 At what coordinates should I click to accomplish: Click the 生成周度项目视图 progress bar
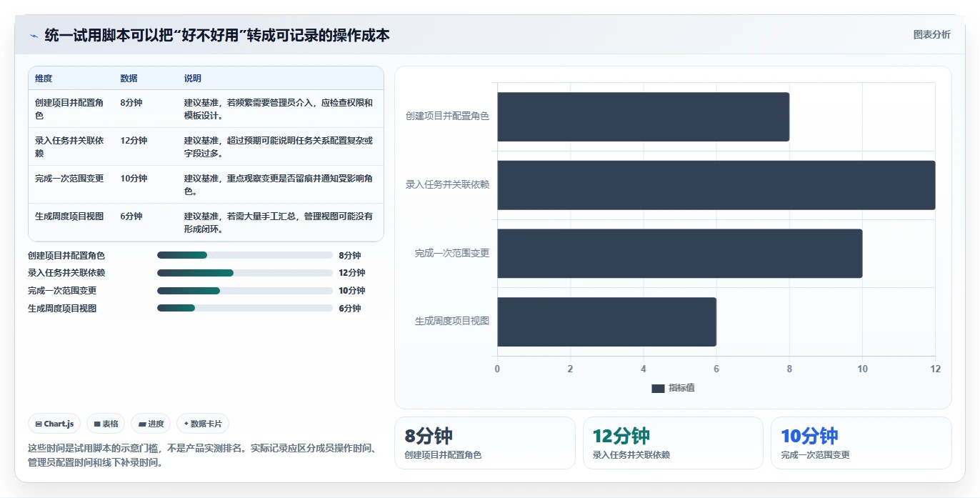click(245, 309)
